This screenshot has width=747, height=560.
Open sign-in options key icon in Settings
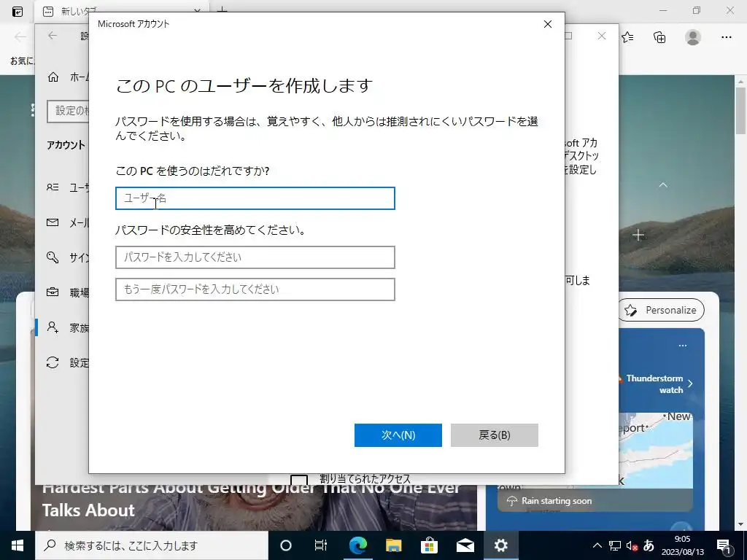[53, 257]
